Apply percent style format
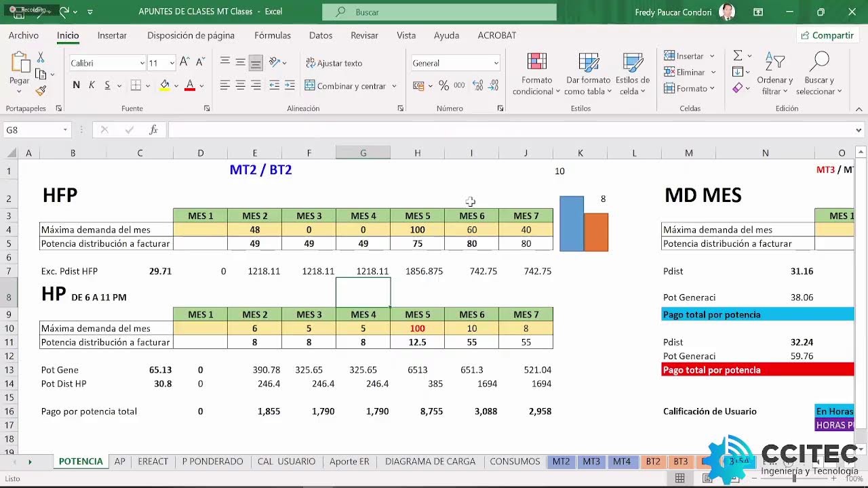Image resolution: width=868 pixels, height=488 pixels. tap(443, 85)
